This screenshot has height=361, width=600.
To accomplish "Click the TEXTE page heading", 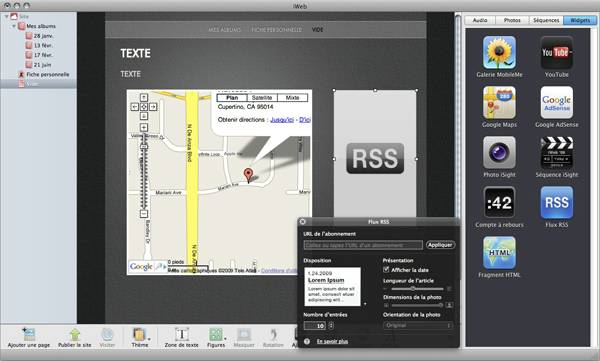I will [135, 53].
